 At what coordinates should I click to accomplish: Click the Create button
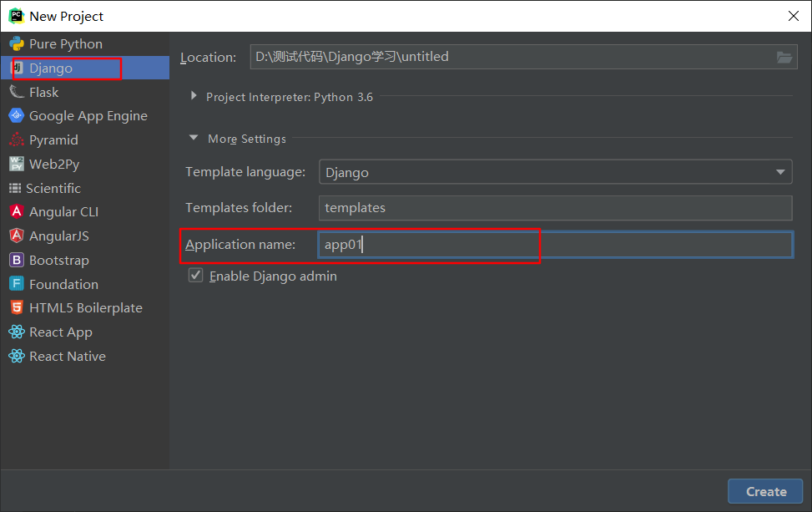point(765,491)
